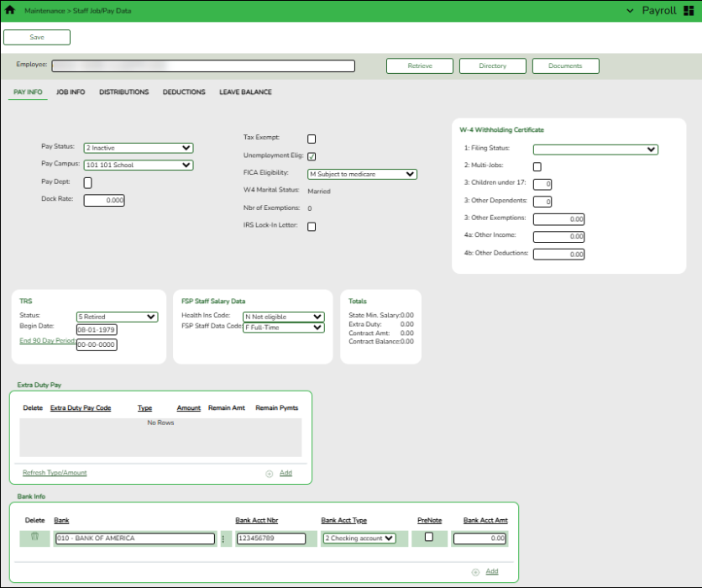Click the W4 Marital Status value Married

[x=319, y=192]
